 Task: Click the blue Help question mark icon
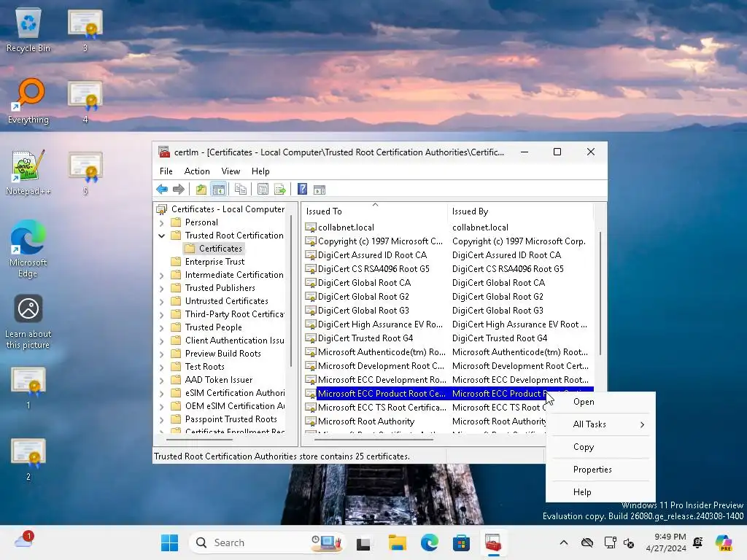[x=302, y=190]
